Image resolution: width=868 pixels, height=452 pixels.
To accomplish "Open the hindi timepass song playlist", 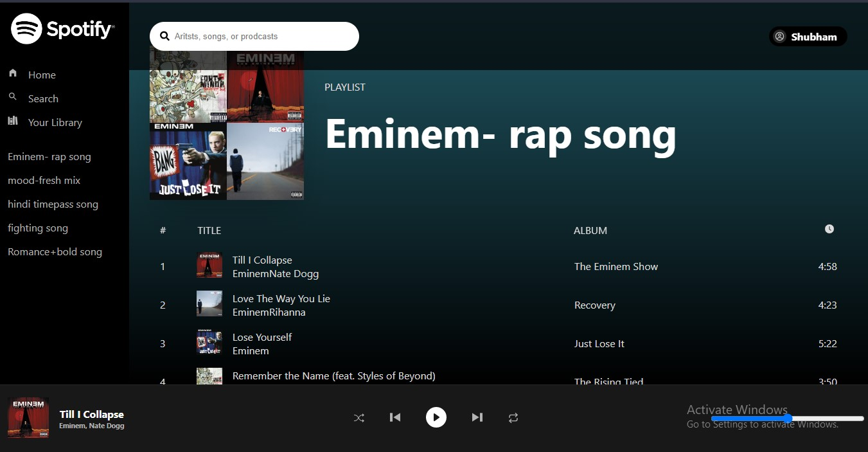I will pos(53,204).
